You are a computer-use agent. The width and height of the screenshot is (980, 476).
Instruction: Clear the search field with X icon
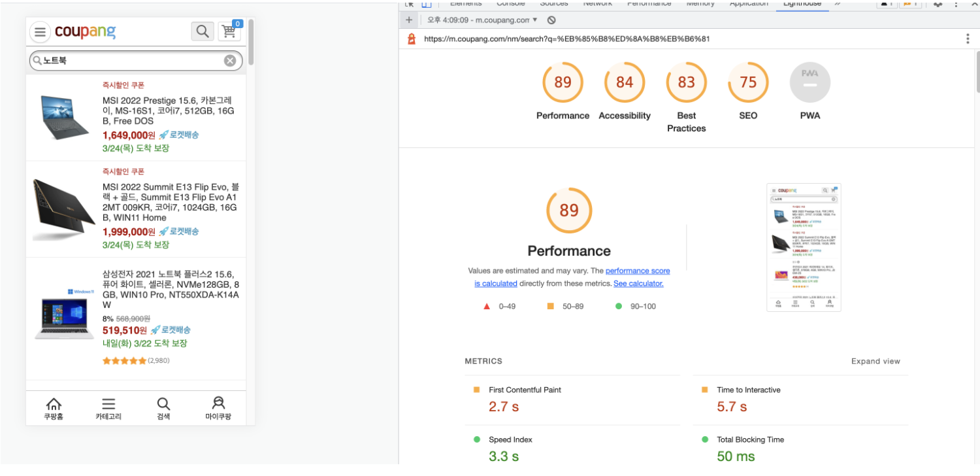pos(230,61)
